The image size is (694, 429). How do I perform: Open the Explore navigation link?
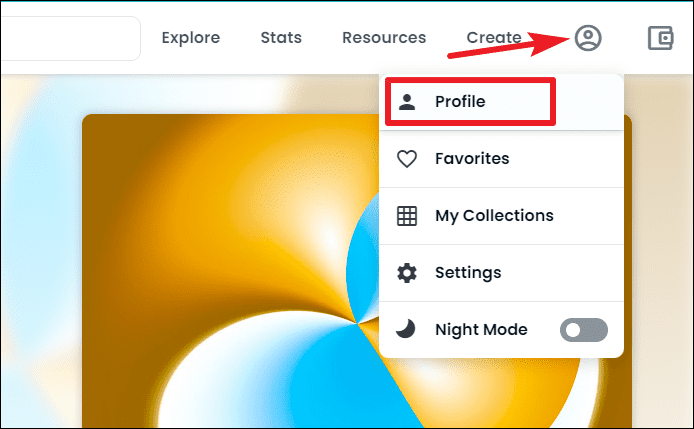pyautogui.click(x=191, y=38)
